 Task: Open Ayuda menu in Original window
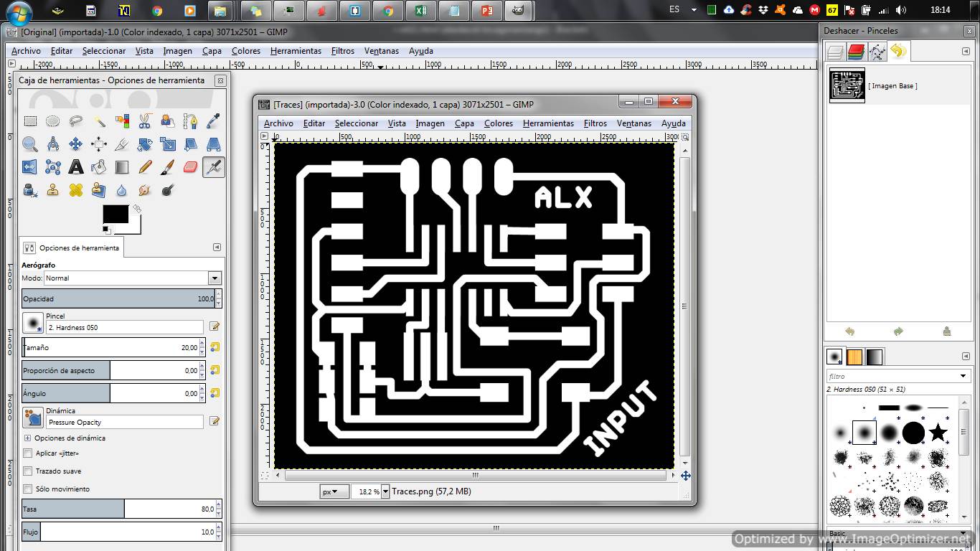tap(421, 51)
